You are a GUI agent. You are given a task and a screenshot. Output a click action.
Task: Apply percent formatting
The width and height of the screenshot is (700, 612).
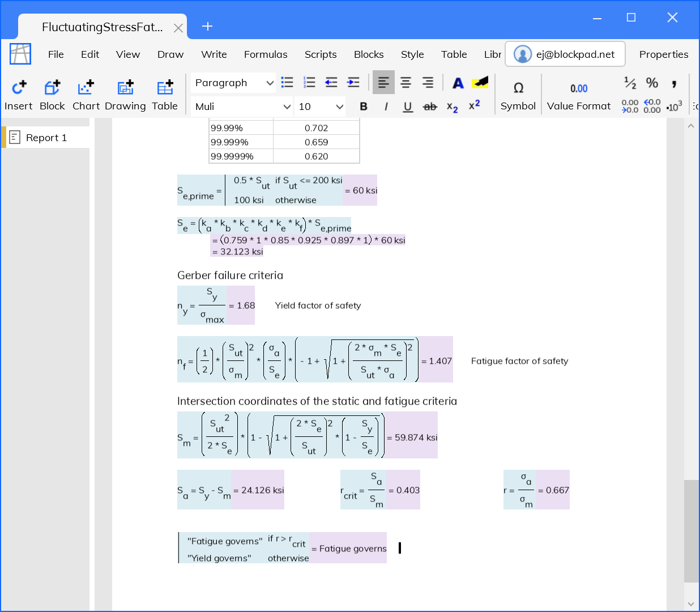tap(652, 83)
